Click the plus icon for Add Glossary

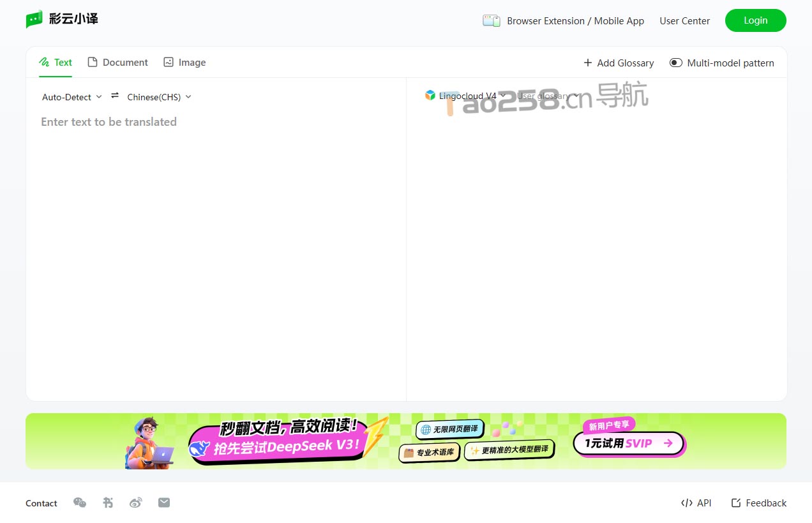click(588, 63)
